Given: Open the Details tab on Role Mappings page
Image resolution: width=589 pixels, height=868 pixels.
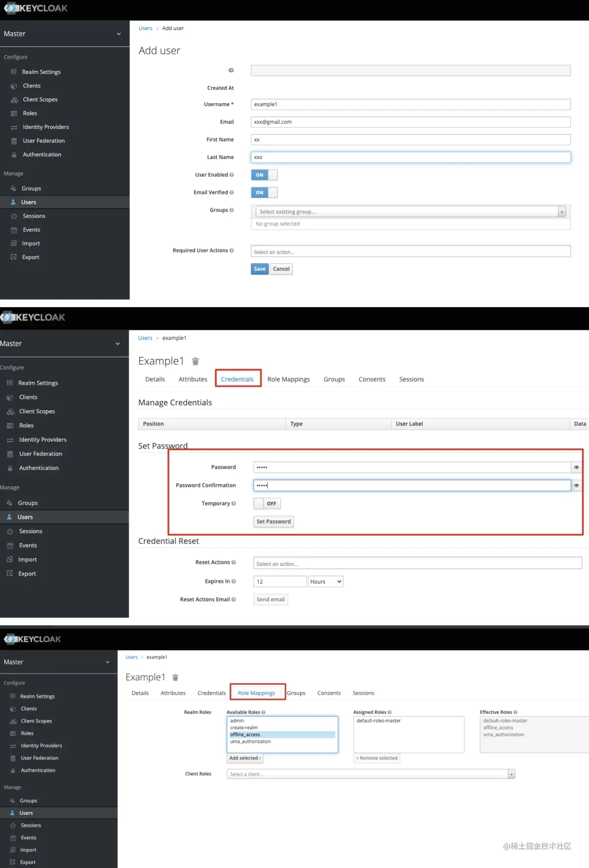Looking at the screenshot, I should (140, 693).
